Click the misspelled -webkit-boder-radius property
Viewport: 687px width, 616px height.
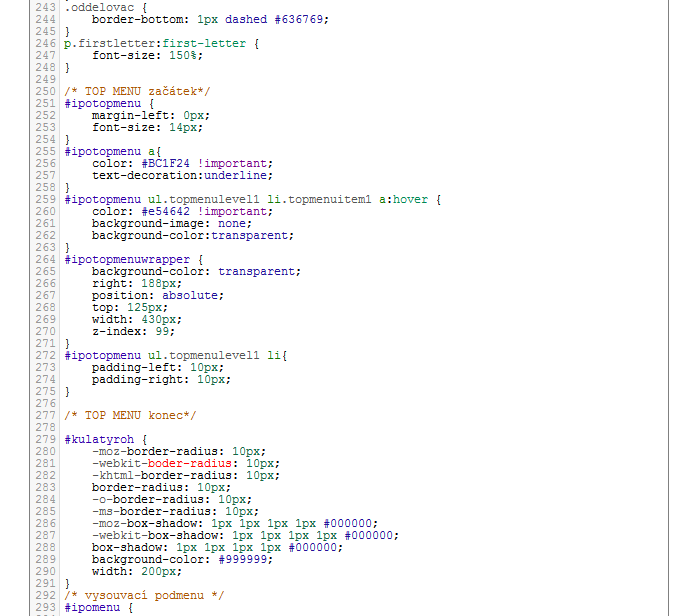pos(165,463)
